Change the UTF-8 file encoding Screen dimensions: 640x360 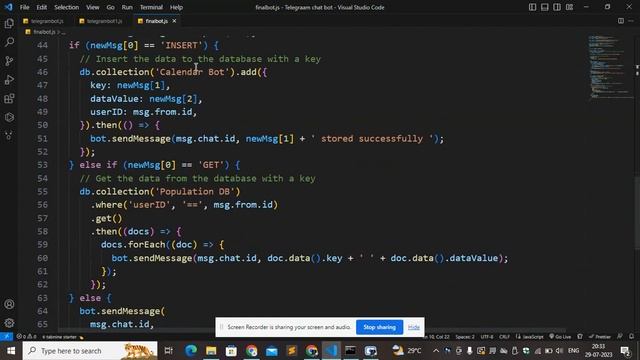[487, 337]
